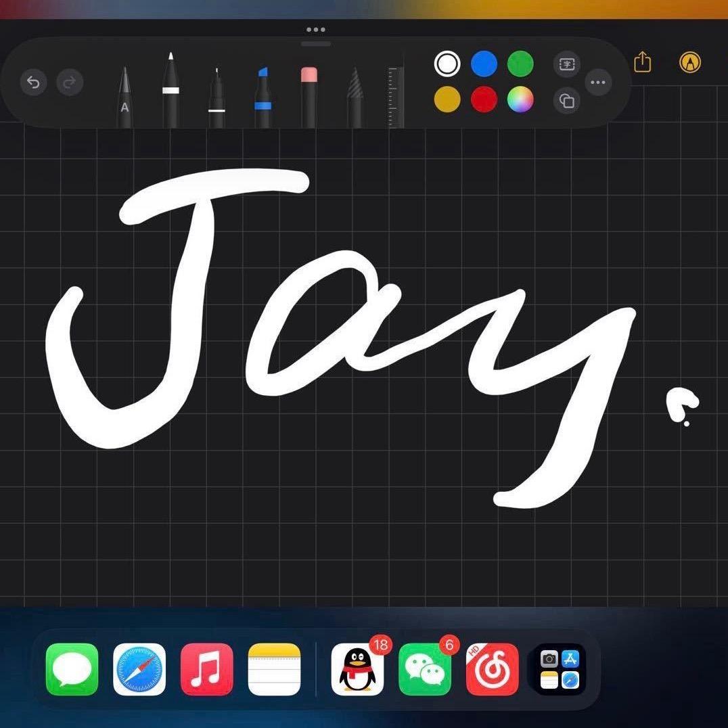Undo the last stroke

(33, 83)
